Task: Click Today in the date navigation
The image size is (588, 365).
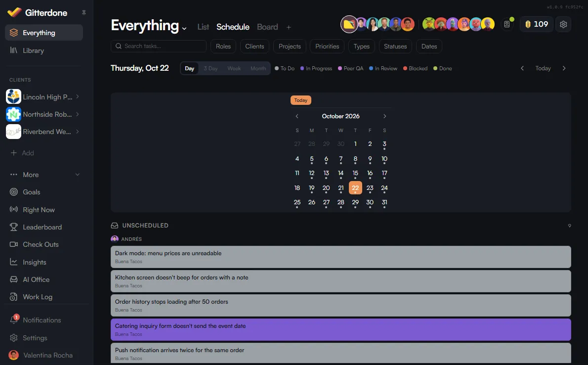Action: click(x=543, y=68)
